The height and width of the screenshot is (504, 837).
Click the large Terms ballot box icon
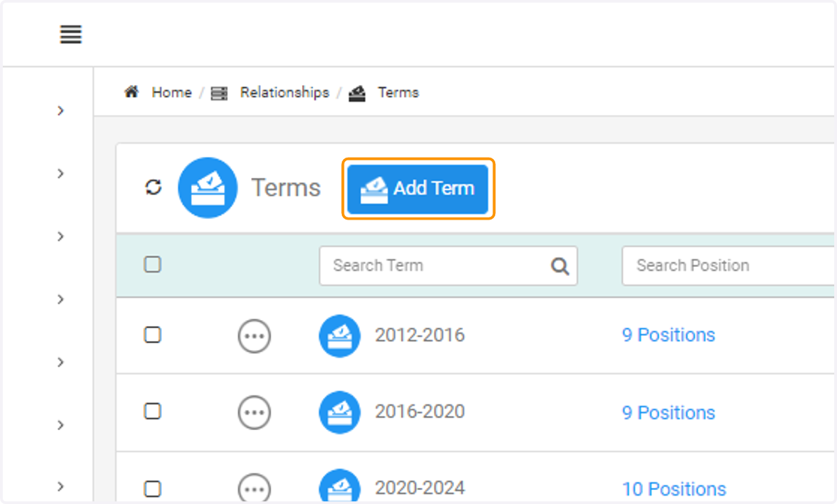tap(208, 188)
